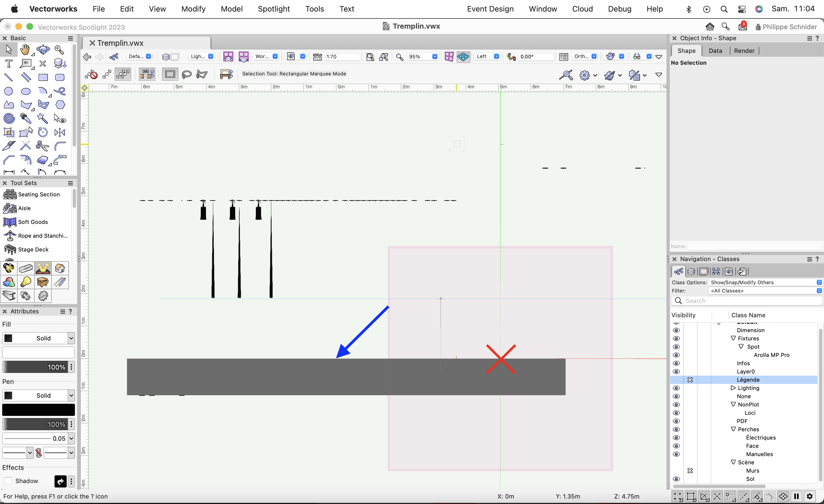The height and width of the screenshot is (504, 824).
Task: Click the black pen color swatch
Action: [38, 409]
